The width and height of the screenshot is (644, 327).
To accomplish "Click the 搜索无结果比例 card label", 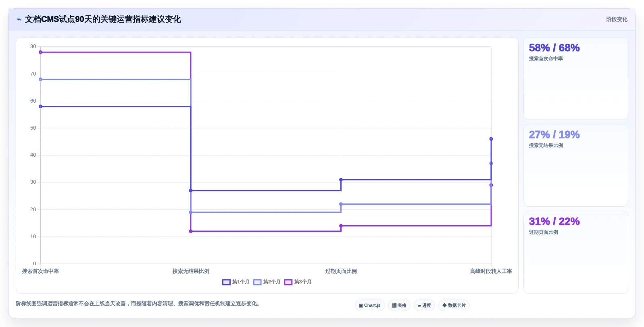I will pos(546,145).
